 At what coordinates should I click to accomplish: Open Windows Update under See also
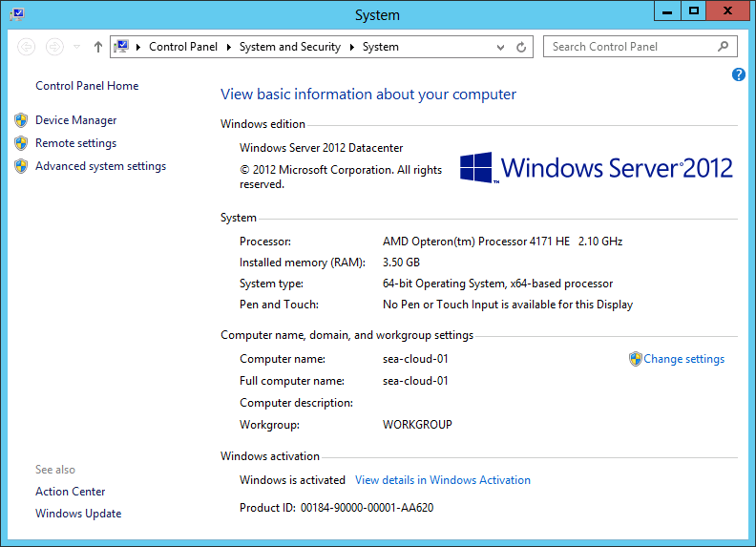78,514
